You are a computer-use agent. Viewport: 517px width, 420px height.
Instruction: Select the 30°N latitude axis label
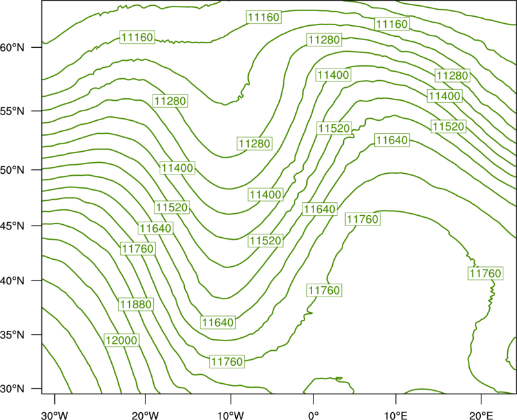click(x=12, y=389)
